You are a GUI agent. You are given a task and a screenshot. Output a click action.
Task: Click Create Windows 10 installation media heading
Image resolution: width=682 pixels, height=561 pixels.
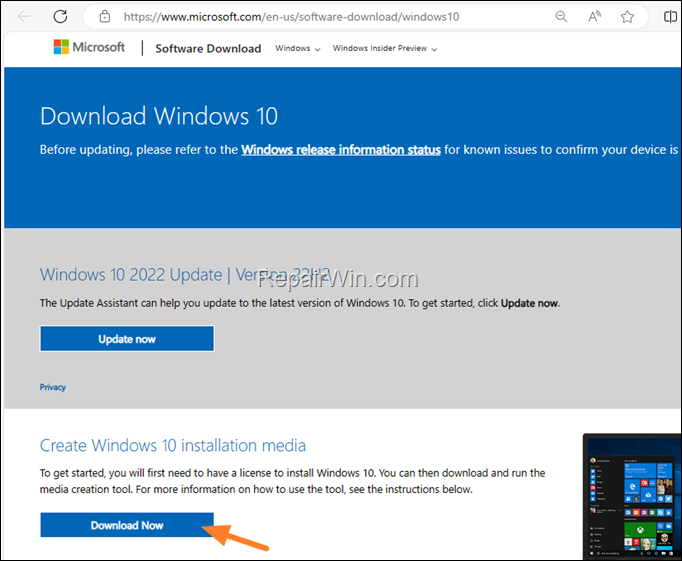click(x=173, y=445)
